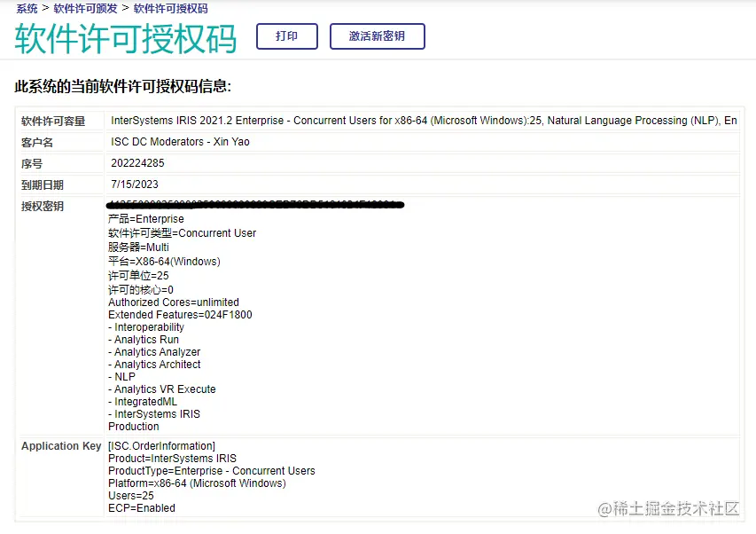Click the Analytics Analyzer feature line
Screen dimensions: 756x534
point(154,352)
